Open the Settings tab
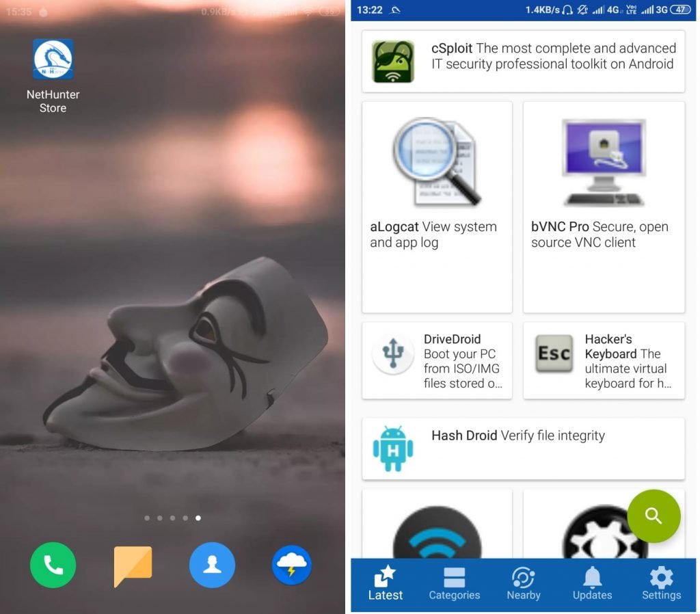Screen dimensions: 700x614 click(661, 583)
